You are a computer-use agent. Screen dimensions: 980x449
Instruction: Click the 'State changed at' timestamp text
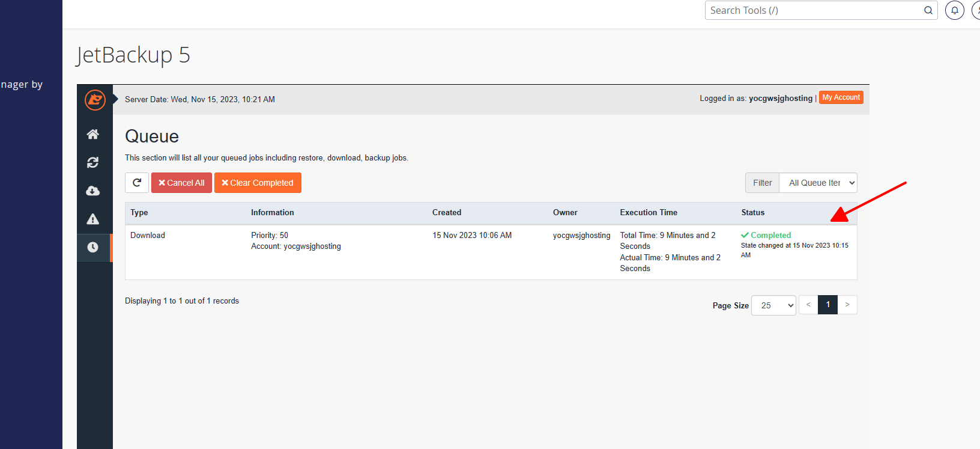794,250
